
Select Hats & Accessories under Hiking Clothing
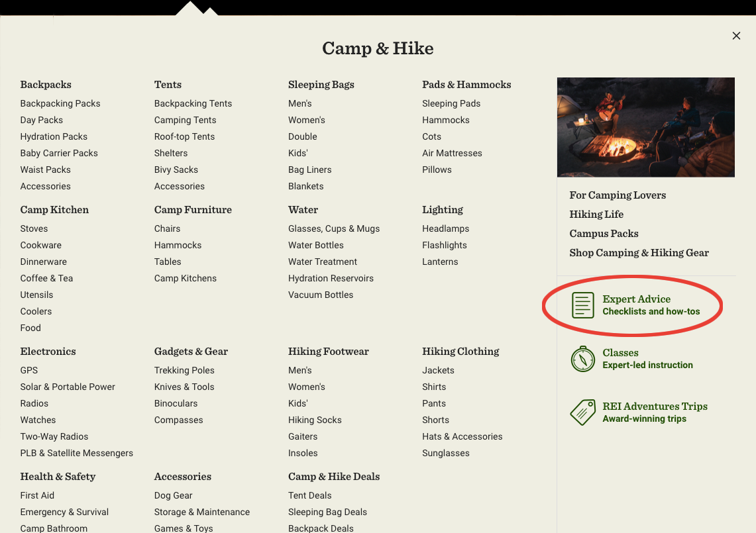click(462, 436)
